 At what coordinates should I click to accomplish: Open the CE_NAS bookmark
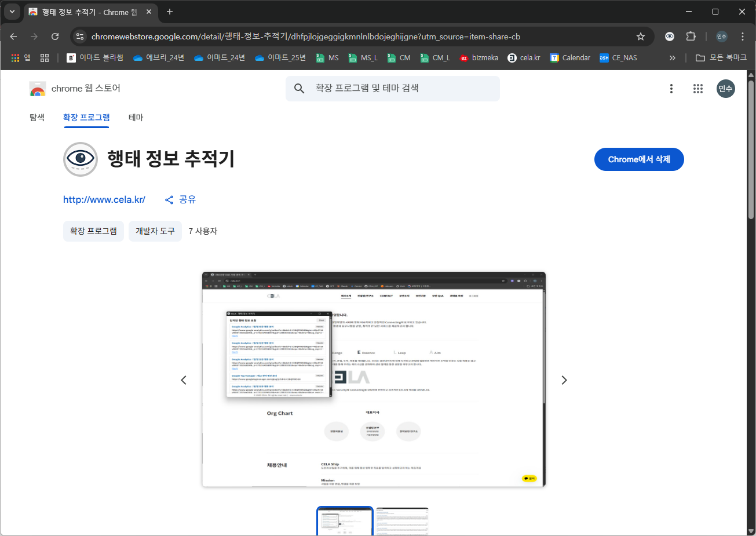(618, 57)
